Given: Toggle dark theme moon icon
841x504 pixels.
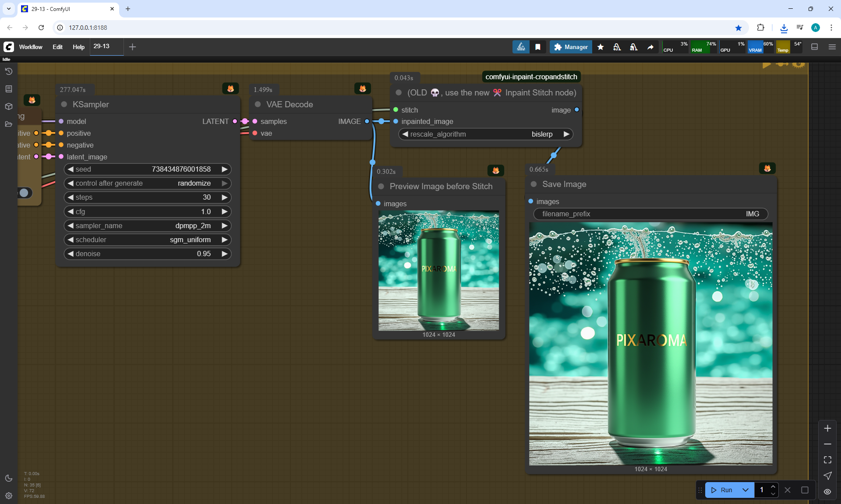Looking at the screenshot, I should point(9,478).
